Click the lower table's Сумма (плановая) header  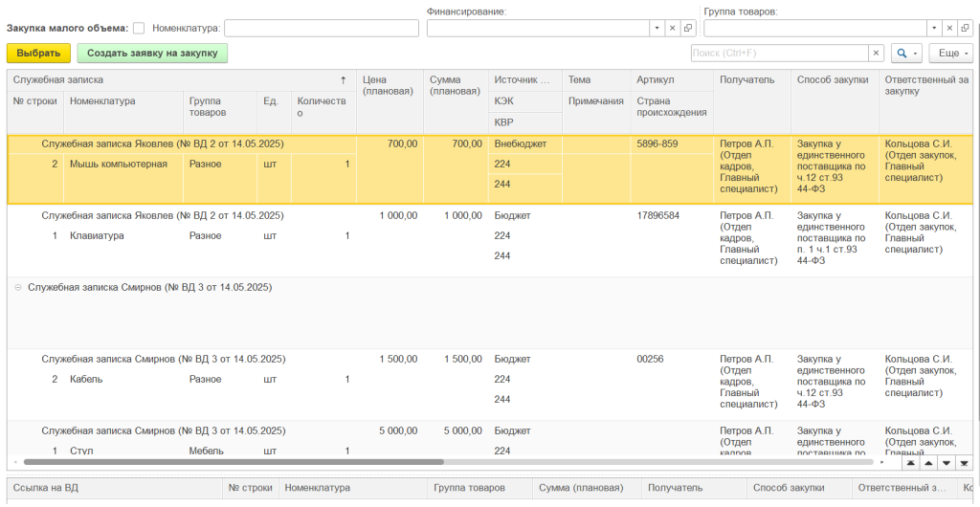point(587,488)
